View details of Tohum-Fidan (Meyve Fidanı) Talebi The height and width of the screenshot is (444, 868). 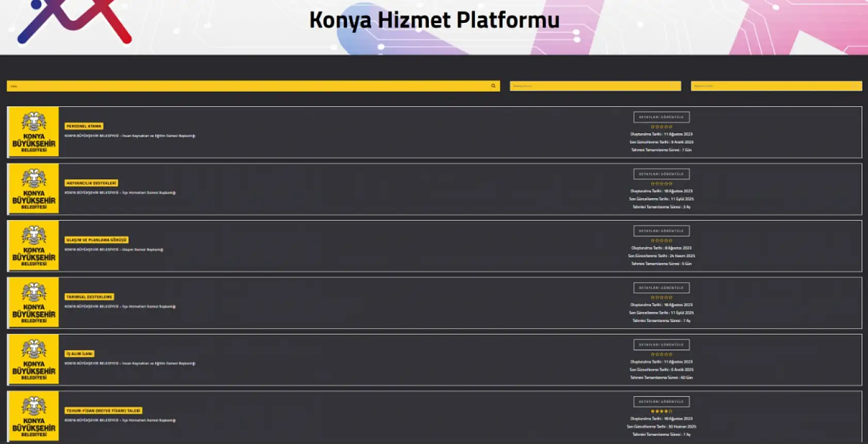pos(662,401)
